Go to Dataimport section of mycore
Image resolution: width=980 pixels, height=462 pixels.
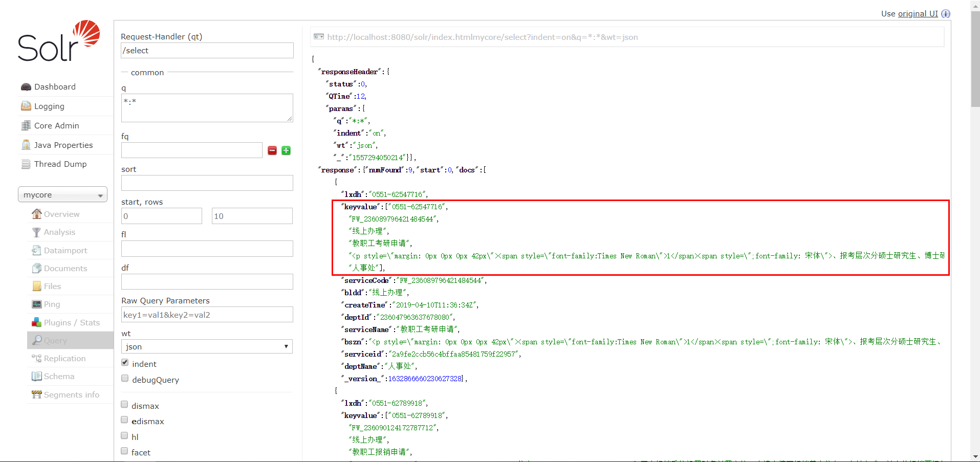(66, 251)
